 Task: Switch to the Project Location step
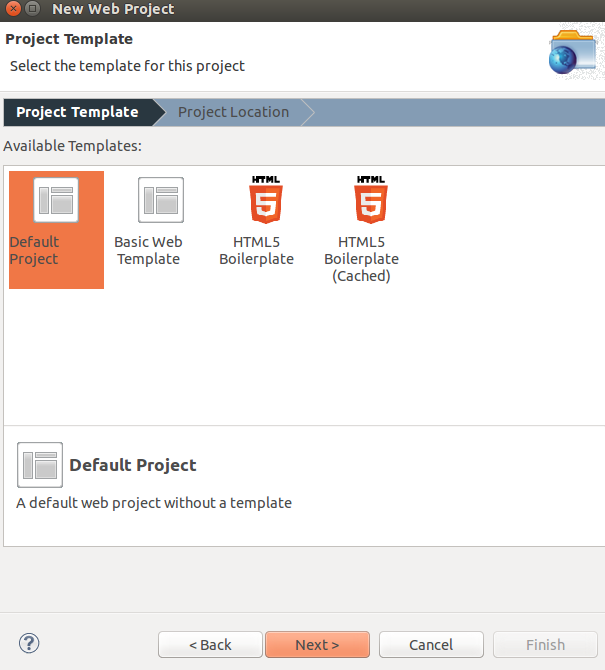point(233,112)
